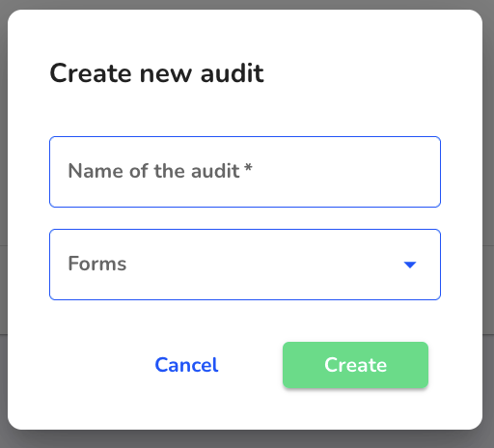Click the Forms label inside the combo box
This screenshot has width=494, height=448.
(x=97, y=264)
